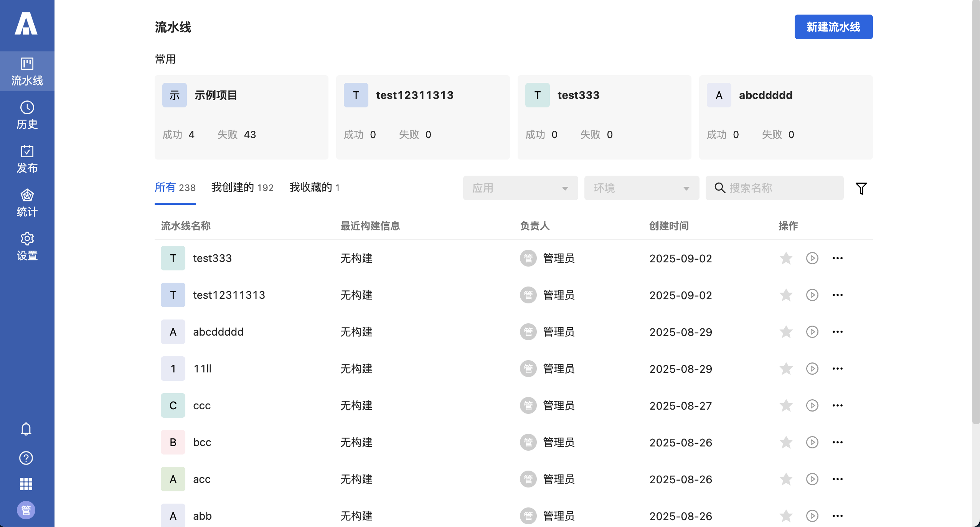Run the test12311313 pipeline
This screenshot has width=980, height=527.
point(812,295)
